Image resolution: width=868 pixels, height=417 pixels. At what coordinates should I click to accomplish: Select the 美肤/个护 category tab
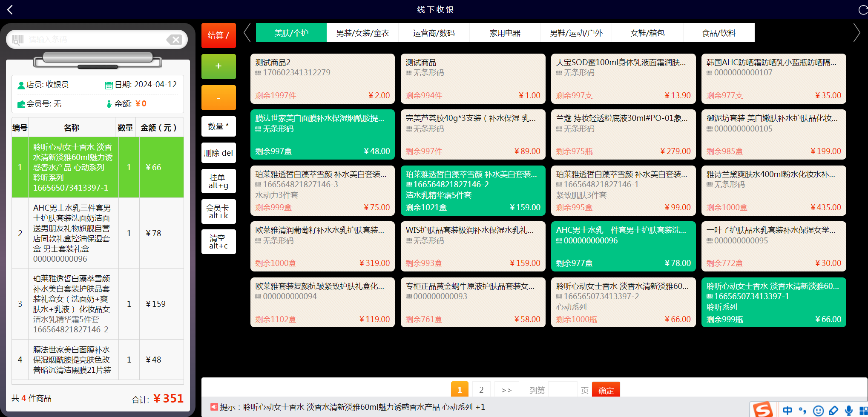click(291, 33)
